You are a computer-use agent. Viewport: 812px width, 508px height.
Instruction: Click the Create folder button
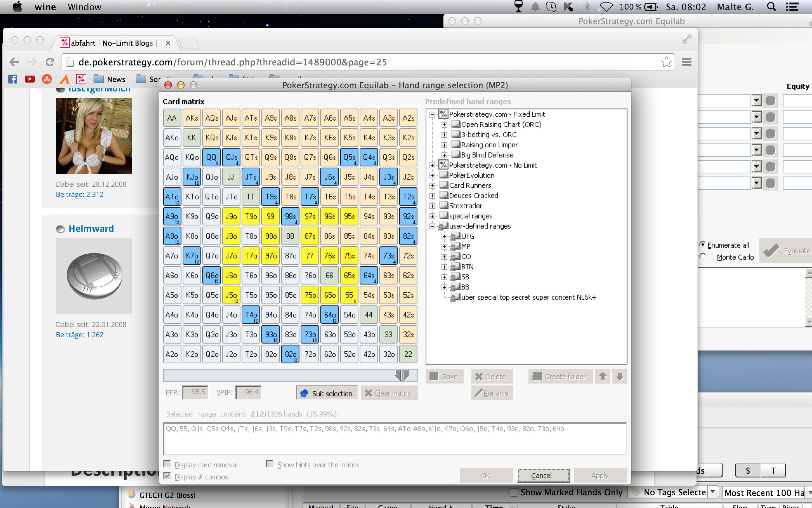pos(560,376)
